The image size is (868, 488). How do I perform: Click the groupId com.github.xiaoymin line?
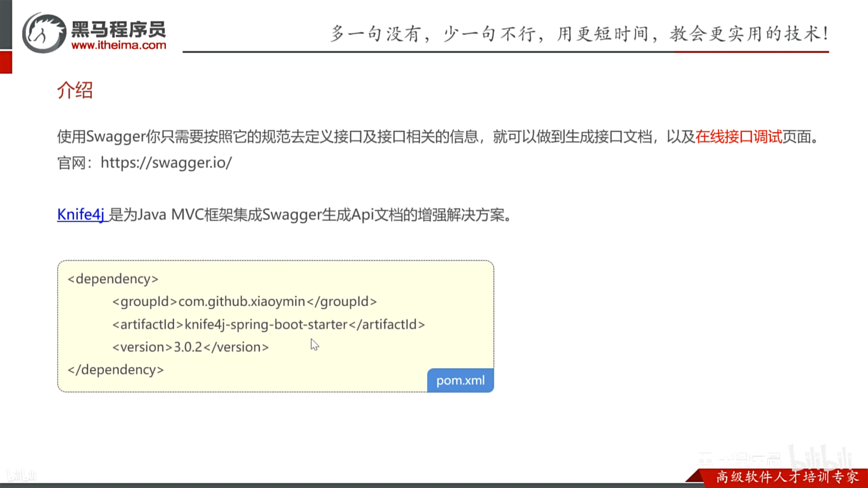point(244,302)
